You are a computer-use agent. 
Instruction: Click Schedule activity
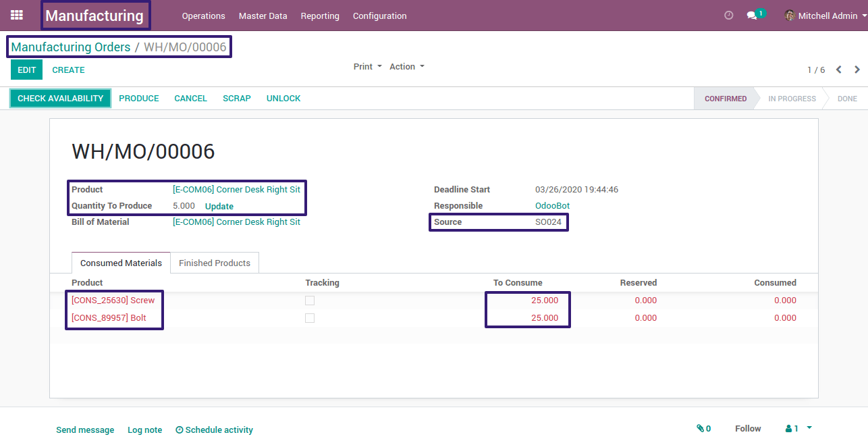(214, 430)
